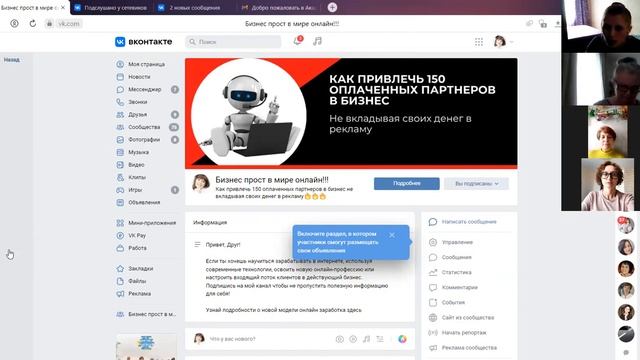Close the Бизнес прост в мире browser tab
640x360 pixels.
63,7
